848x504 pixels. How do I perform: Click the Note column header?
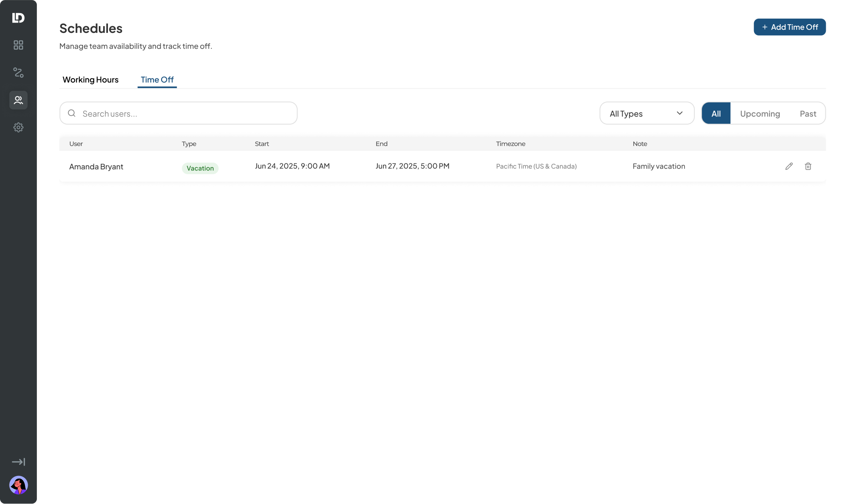640,144
